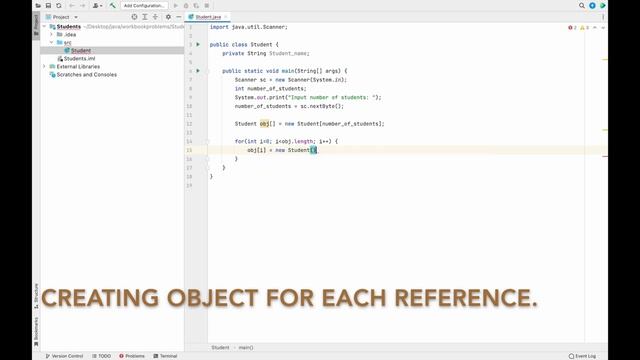Click the Student breadcrumb
The height and width of the screenshot is (360, 640).
pyautogui.click(x=220, y=347)
